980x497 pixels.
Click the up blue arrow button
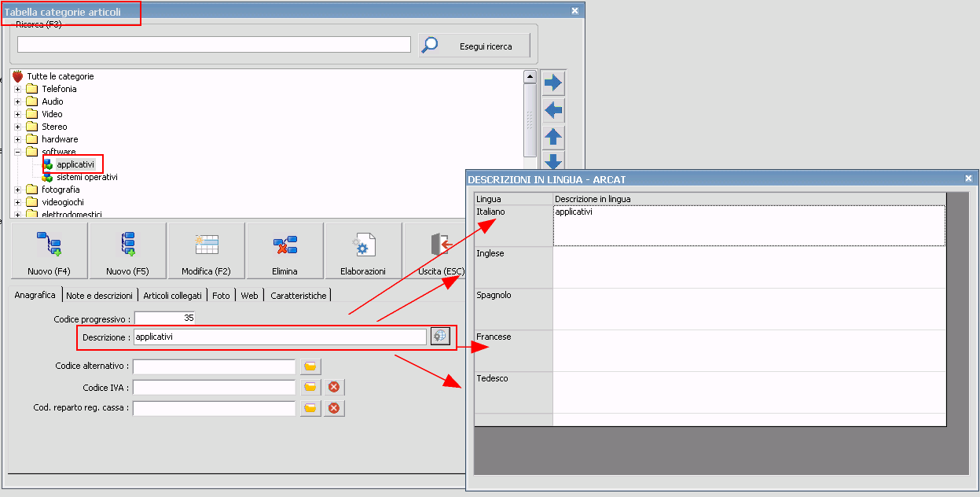coord(553,137)
